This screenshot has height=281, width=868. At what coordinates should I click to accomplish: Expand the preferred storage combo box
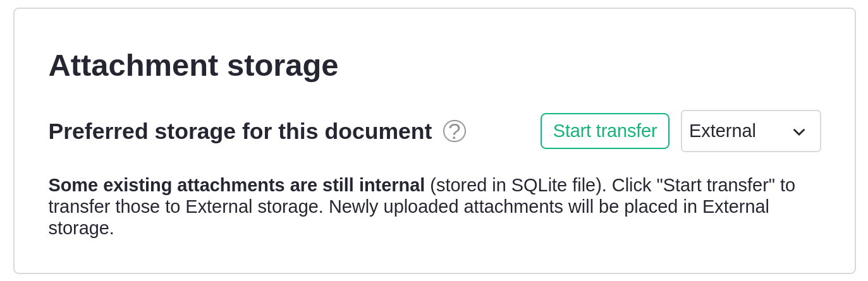click(x=750, y=131)
